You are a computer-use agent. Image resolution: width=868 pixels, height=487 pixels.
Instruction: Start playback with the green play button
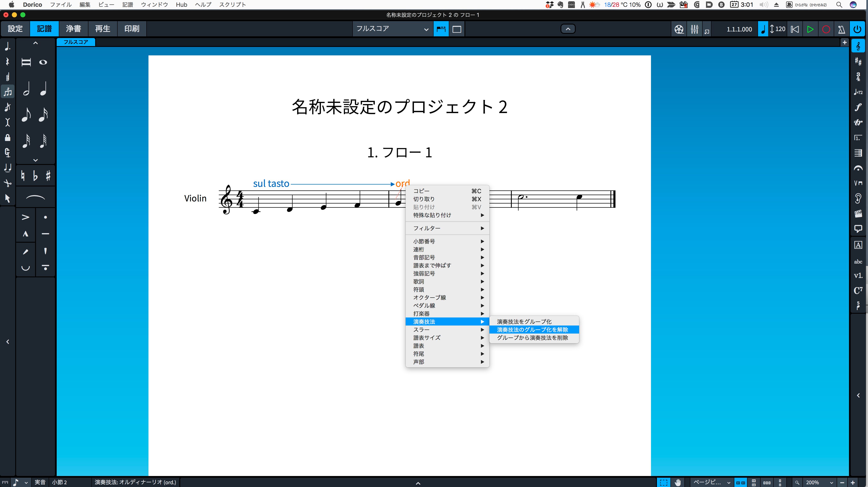click(810, 29)
